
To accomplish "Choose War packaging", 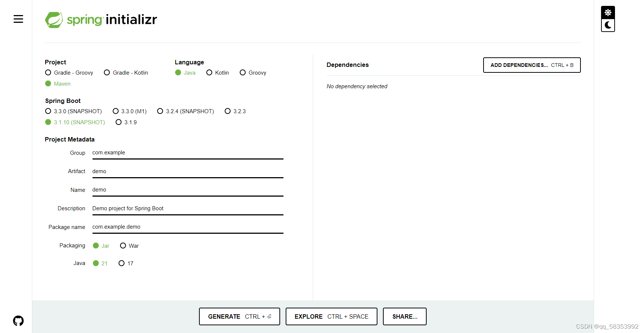I will pyautogui.click(x=129, y=246).
